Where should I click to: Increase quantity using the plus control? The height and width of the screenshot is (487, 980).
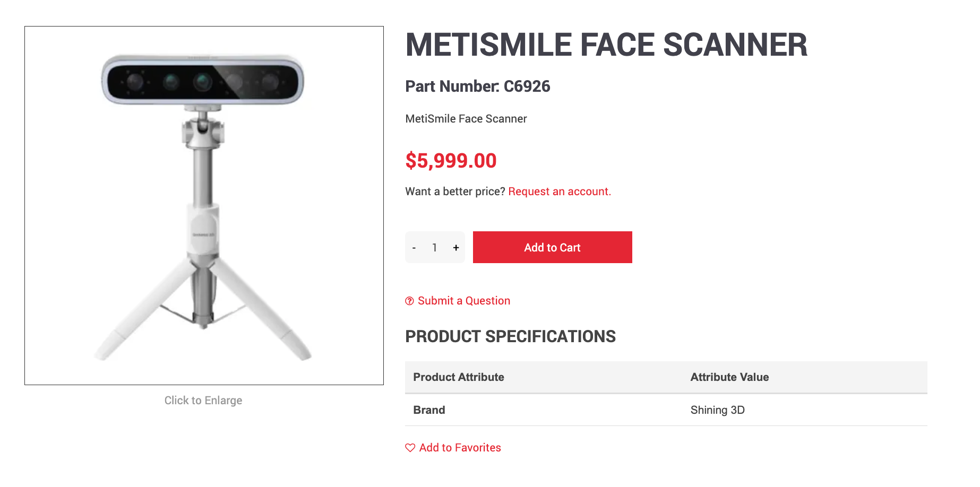click(x=455, y=247)
